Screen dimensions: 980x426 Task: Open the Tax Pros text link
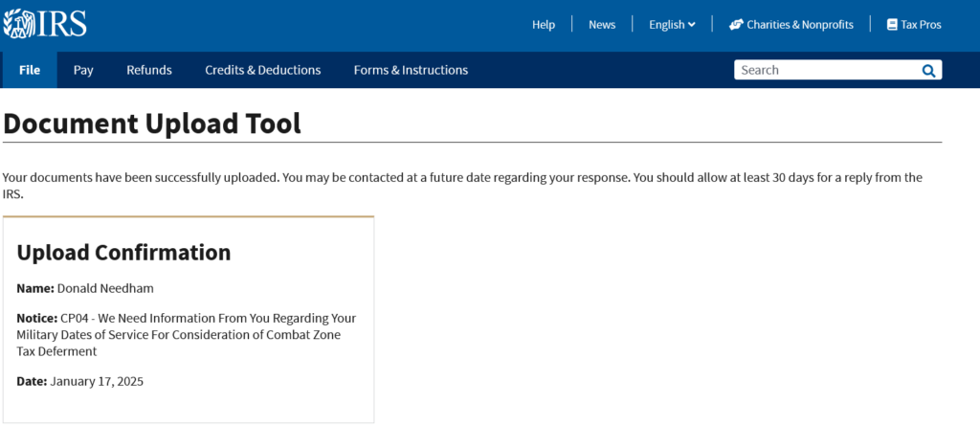(921, 24)
